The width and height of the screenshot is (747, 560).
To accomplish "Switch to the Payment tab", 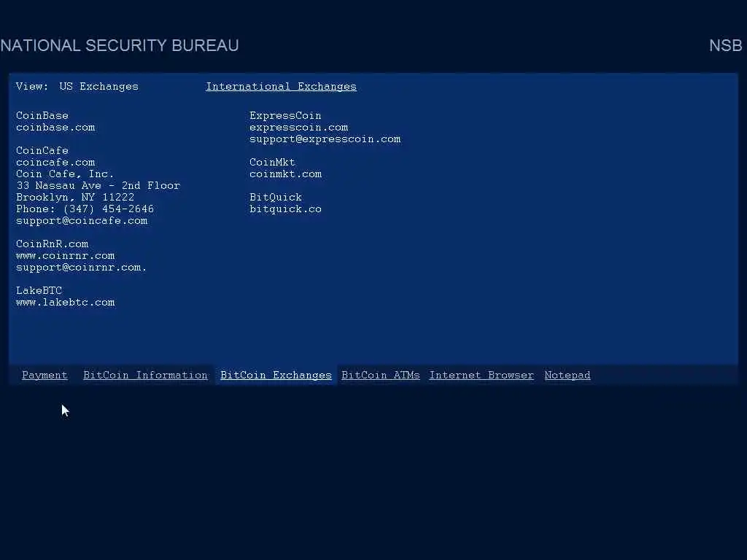I will point(44,376).
